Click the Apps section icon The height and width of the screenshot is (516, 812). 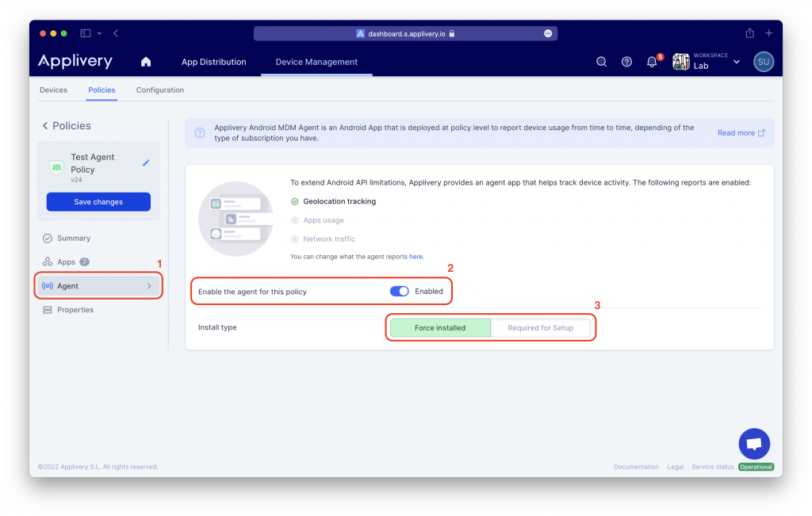click(x=47, y=262)
